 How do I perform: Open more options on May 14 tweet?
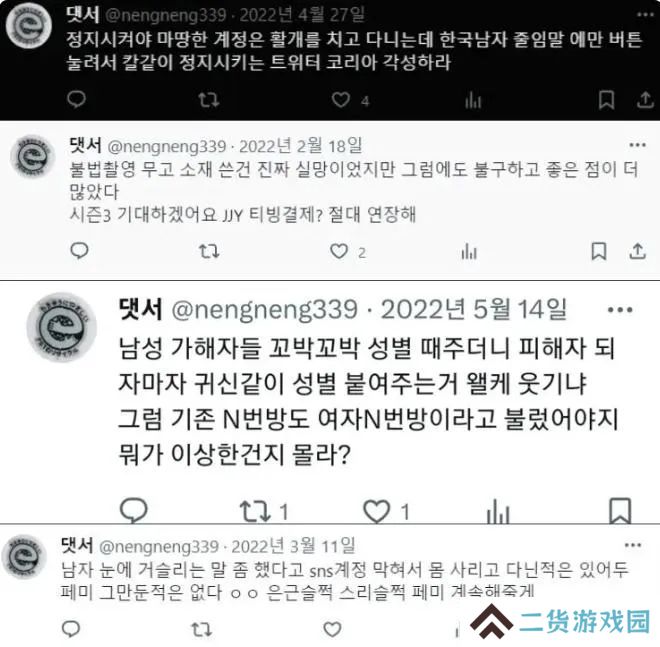(x=620, y=310)
